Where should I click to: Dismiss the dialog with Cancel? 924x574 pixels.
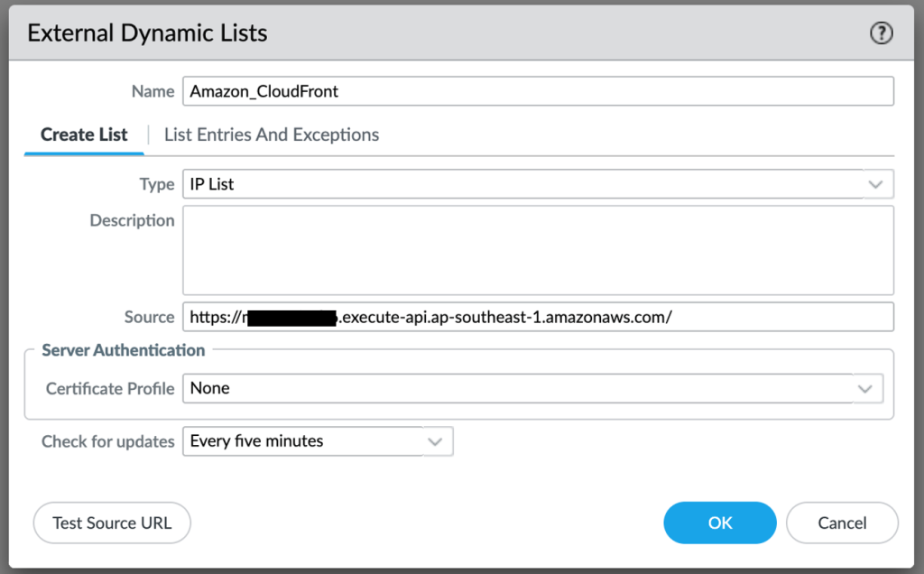tap(841, 523)
